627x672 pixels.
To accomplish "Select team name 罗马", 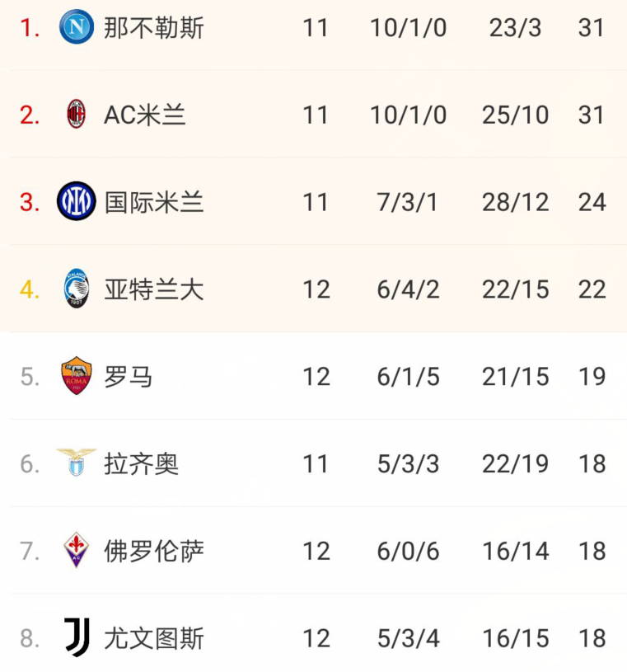I will click(129, 377).
